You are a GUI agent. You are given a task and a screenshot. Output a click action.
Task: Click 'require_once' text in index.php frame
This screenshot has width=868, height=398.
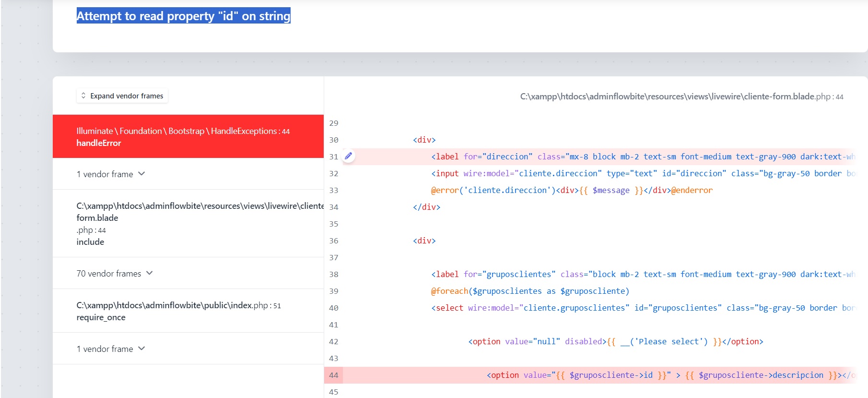pyautogui.click(x=101, y=317)
